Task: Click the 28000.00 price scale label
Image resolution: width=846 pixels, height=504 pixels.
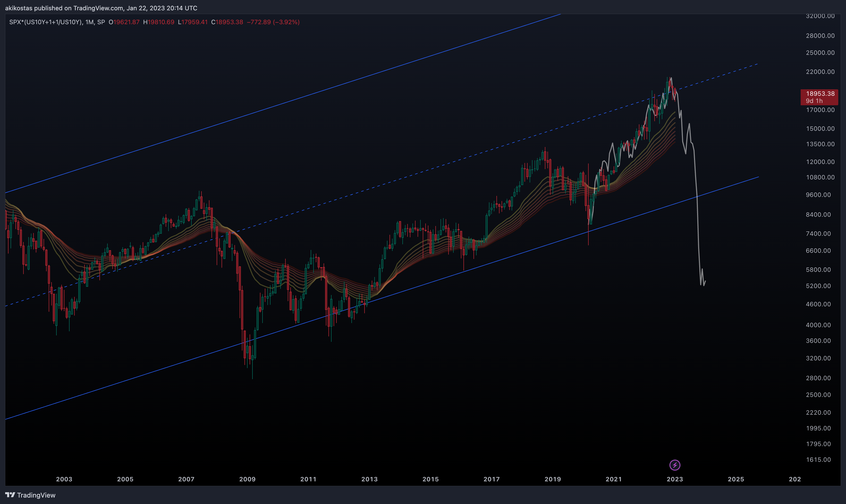Action: 820,36
